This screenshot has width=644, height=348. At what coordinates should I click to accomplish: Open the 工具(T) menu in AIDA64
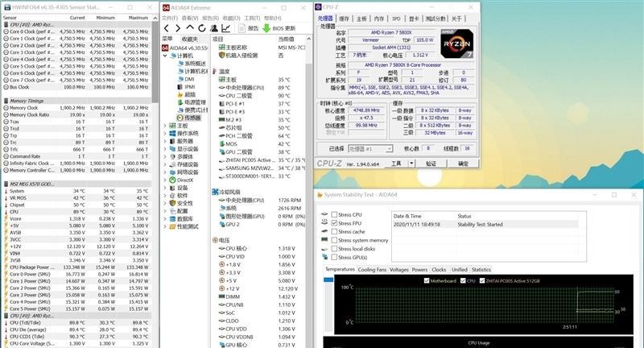pyautogui.click(x=252, y=18)
